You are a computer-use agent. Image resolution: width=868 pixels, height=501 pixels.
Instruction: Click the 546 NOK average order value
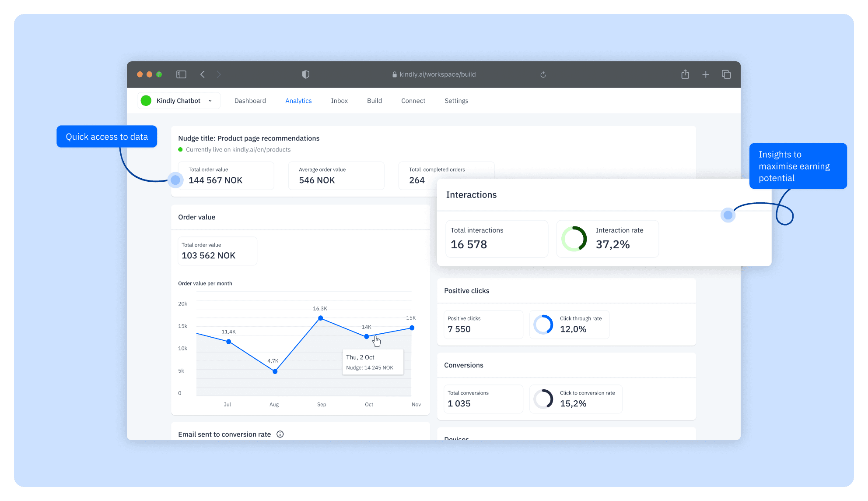pyautogui.click(x=317, y=180)
